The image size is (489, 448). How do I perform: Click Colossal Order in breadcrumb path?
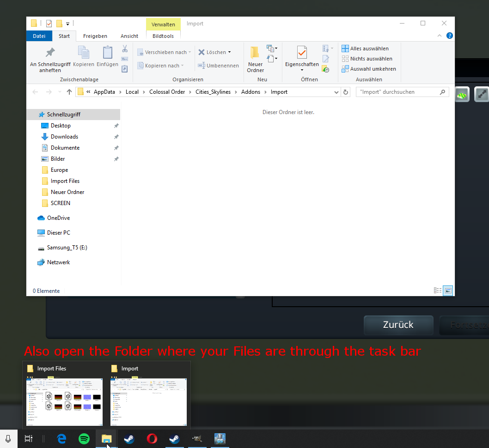tap(167, 92)
